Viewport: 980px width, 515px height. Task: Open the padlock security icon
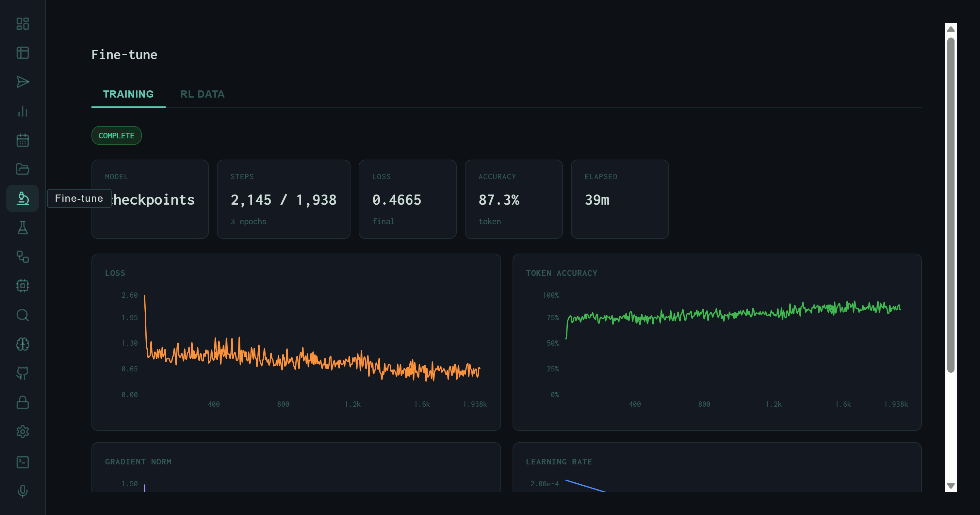click(23, 402)
